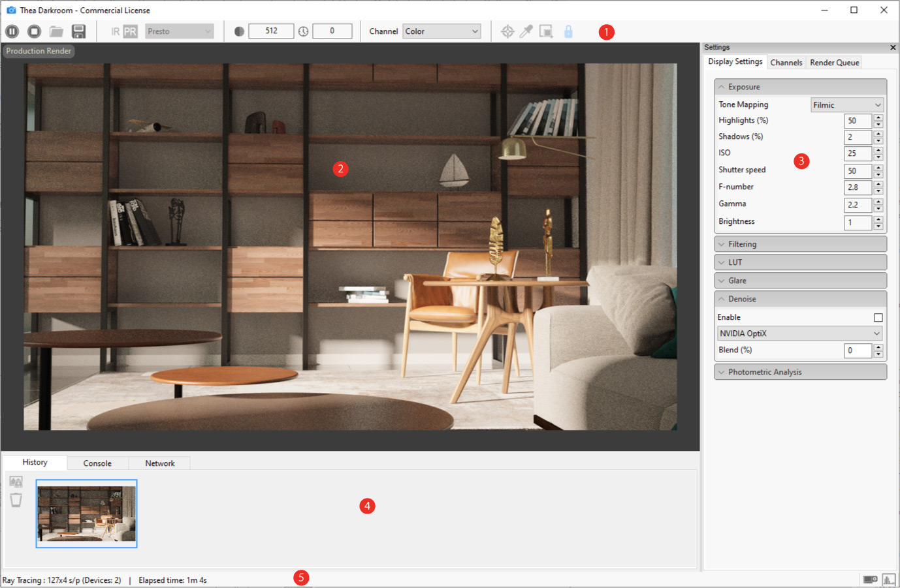This screenshot has height=588, width=900.
Task: Increase ISO using its up stepper
Action: [x=878, y=151]
